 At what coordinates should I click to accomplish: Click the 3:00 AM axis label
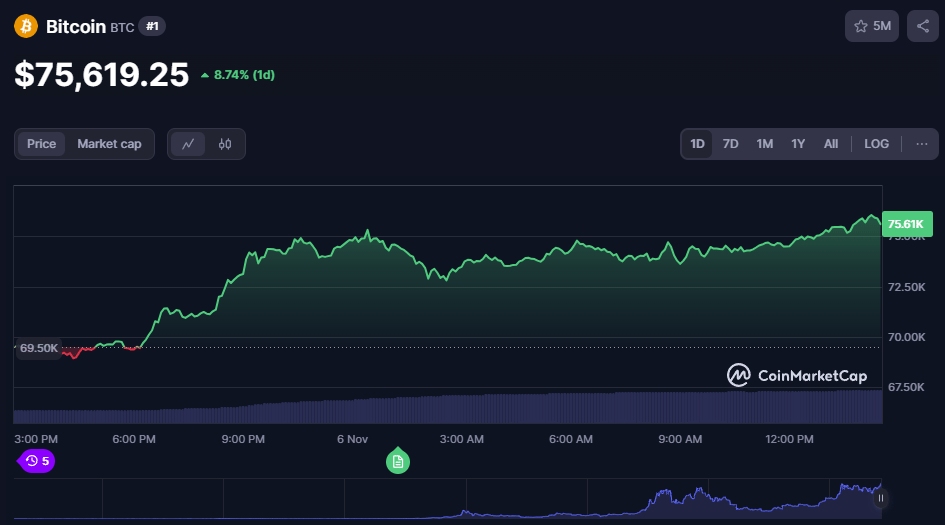click(x=462, y=439)
